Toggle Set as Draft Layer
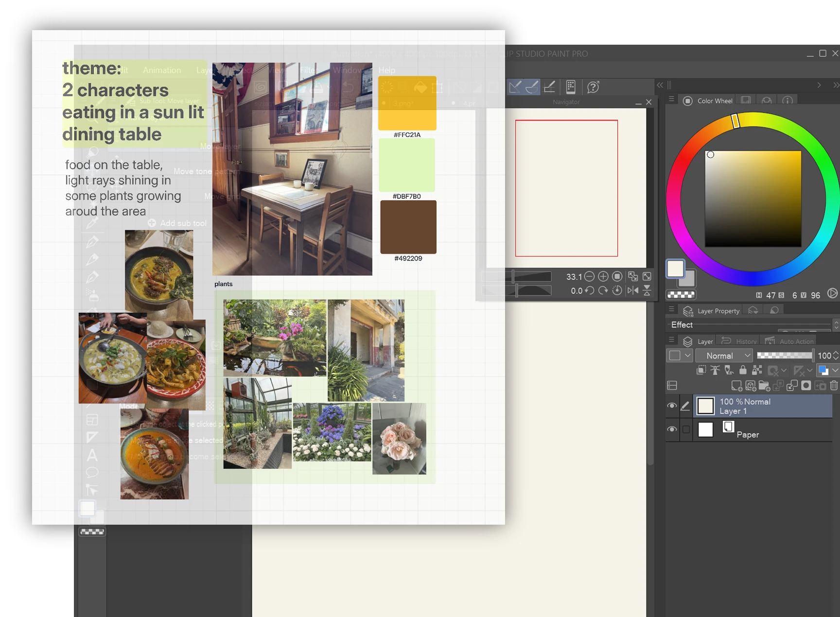Viewport: 840px width, 617px height. (729, 370)
